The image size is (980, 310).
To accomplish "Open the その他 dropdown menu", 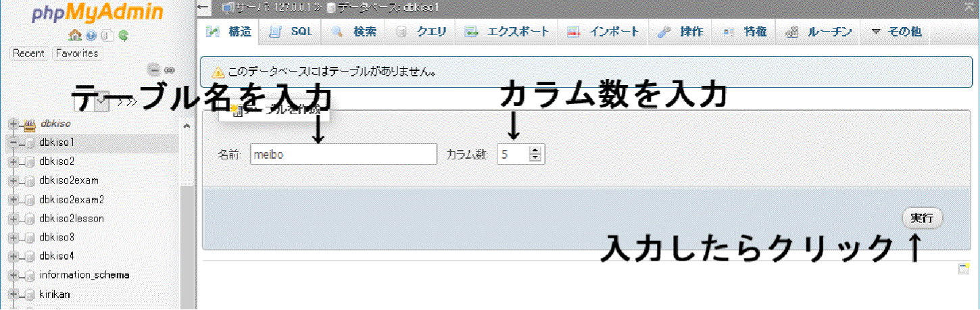I will pyautogui.click(x=896, y=32).
